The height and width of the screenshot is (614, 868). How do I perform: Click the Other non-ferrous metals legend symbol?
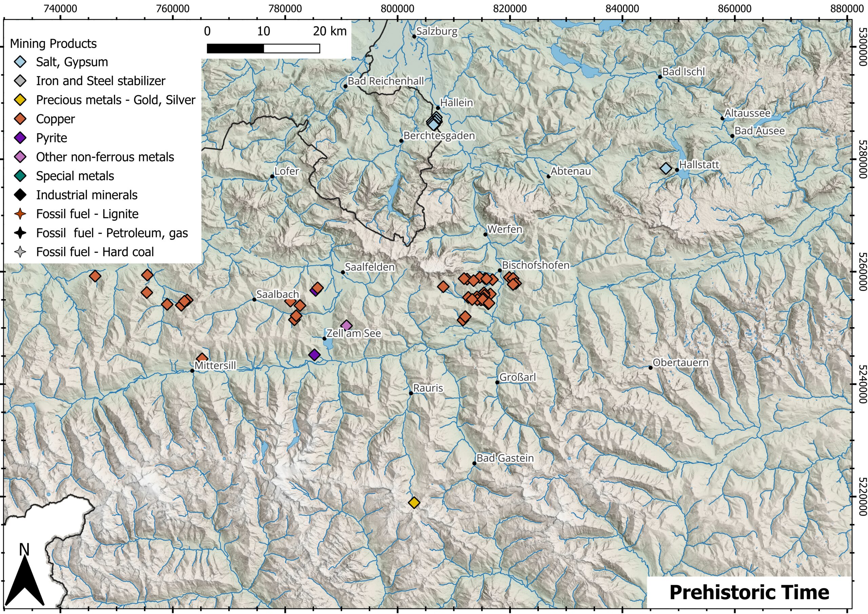pos(20,157)
